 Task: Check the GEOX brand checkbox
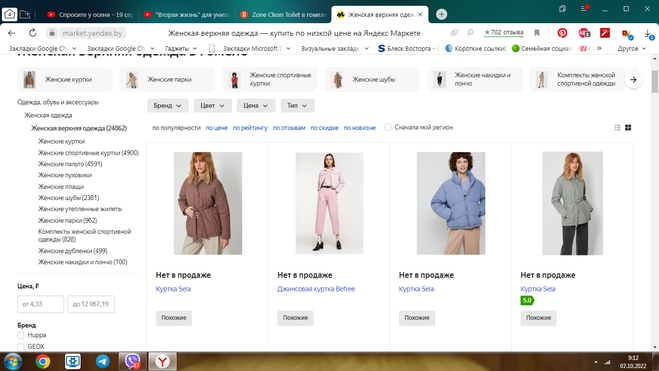click(21, 347)
